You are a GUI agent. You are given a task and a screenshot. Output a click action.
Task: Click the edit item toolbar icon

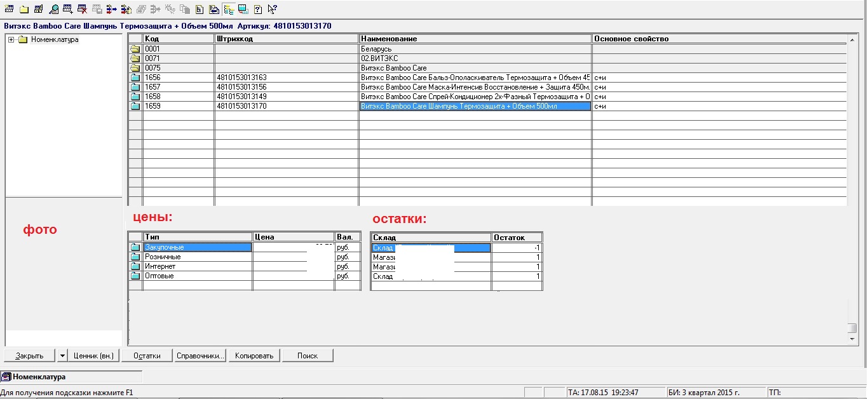pyautogui.click(x=39, y=9)
